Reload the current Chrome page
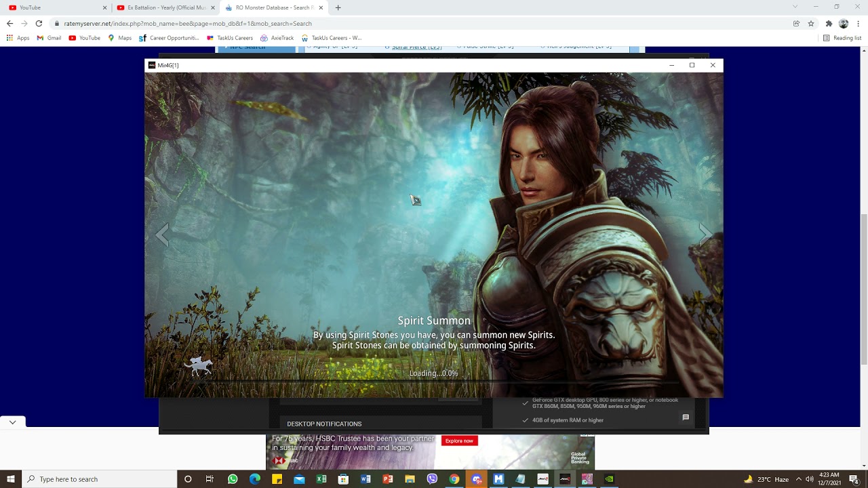 point(39,23)
